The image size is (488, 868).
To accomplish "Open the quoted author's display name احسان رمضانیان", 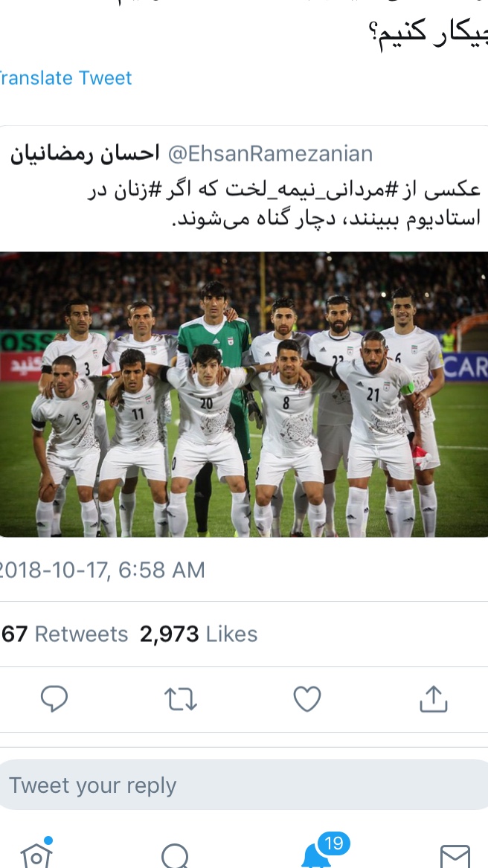I will 85,154.
